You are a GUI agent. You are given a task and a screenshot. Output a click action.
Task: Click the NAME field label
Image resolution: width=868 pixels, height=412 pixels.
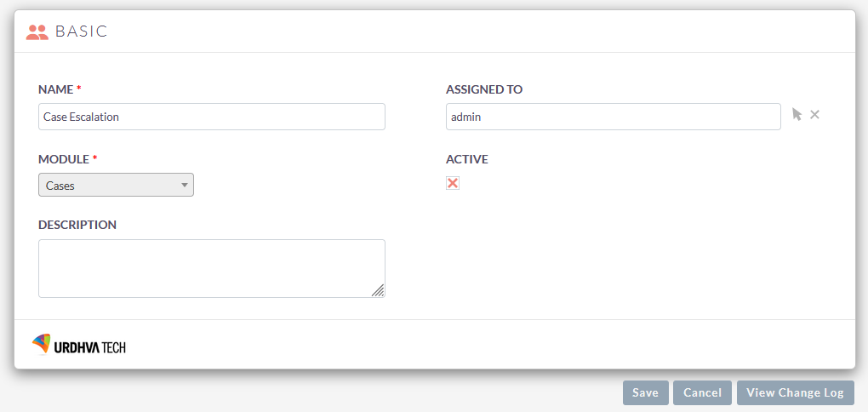(x=56, y=89)
